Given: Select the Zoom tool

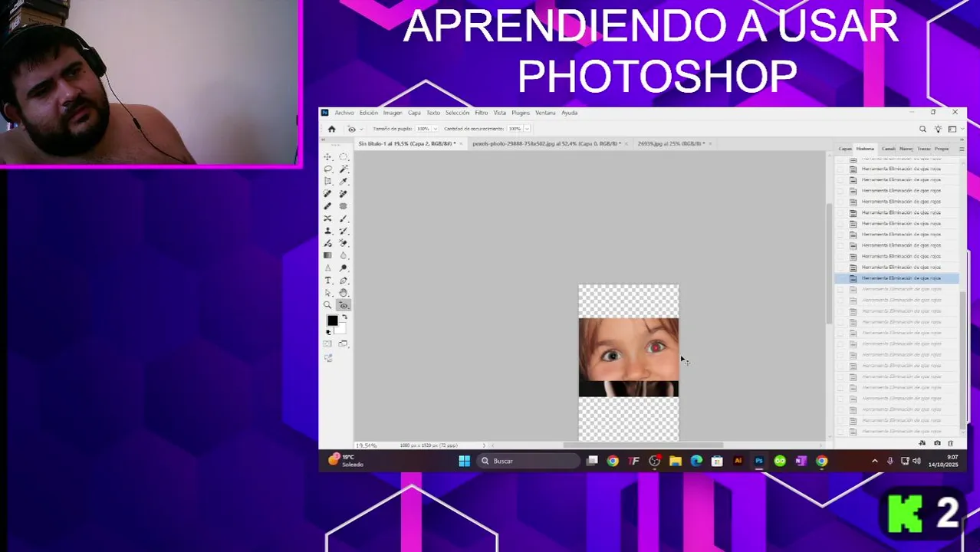Looking at the screenshot, I should [328, 304].
